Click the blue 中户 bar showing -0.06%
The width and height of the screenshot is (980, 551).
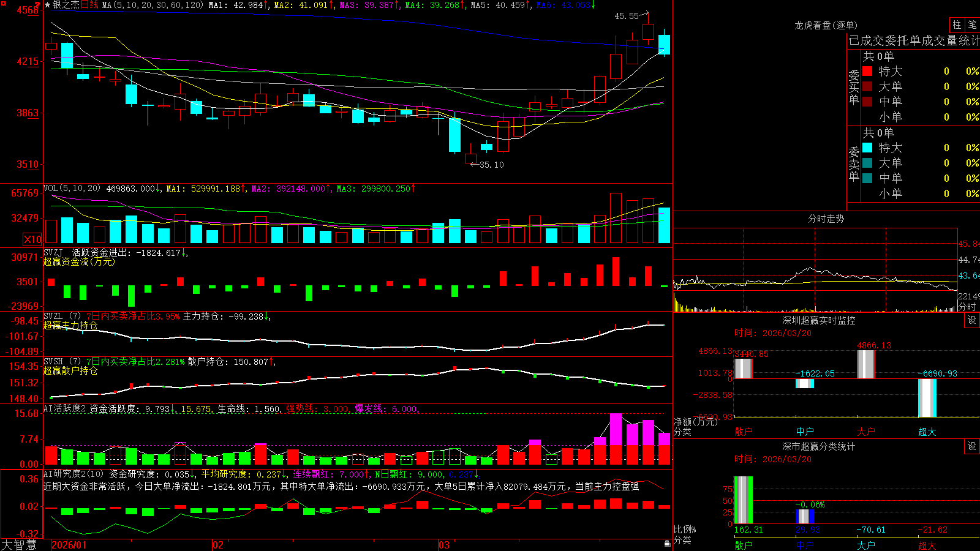point(805,517)
